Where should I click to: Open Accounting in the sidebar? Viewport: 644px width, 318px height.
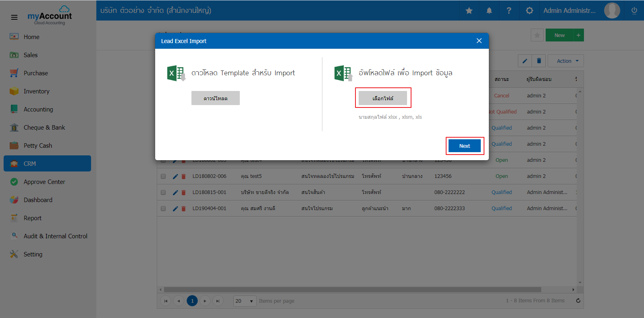coord(48,109)
